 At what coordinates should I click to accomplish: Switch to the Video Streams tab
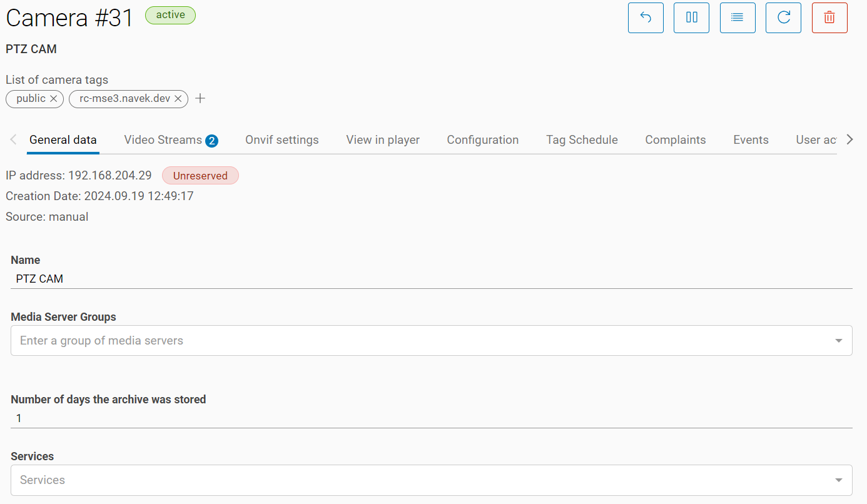point(170,140)
